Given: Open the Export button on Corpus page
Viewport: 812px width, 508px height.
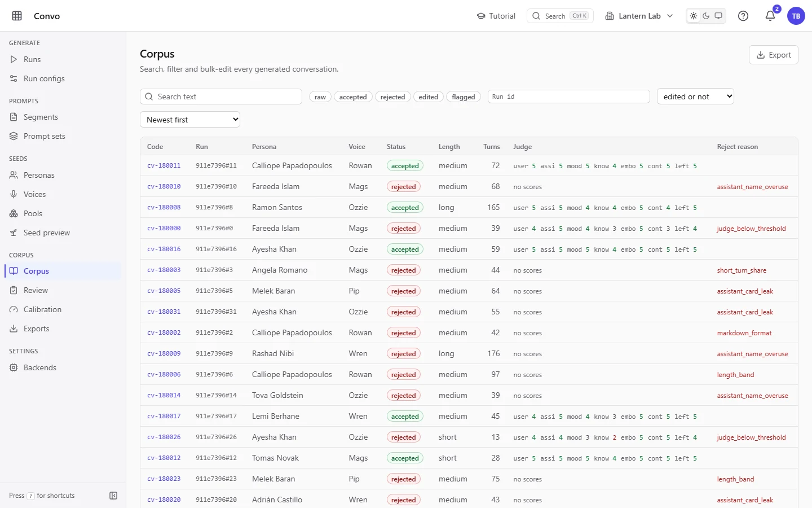Looking at the screenshot, I should pos(774,55).
